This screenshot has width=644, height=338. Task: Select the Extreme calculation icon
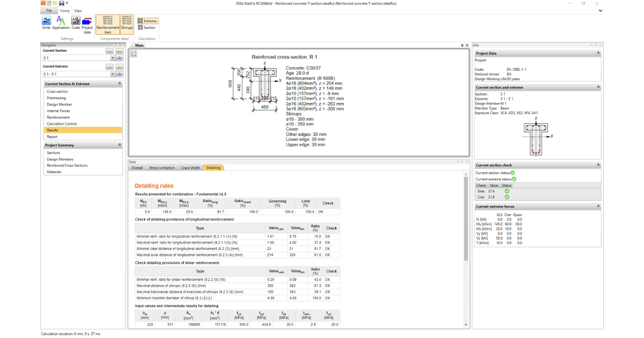(x=148, y=20)
